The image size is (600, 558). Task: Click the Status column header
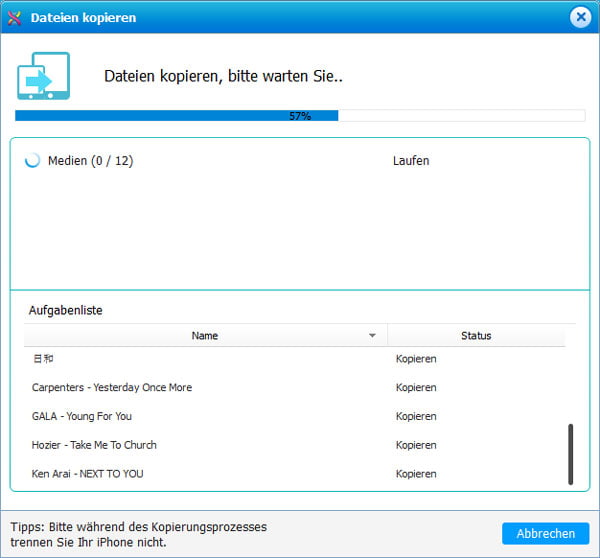[x=476, y=336]
